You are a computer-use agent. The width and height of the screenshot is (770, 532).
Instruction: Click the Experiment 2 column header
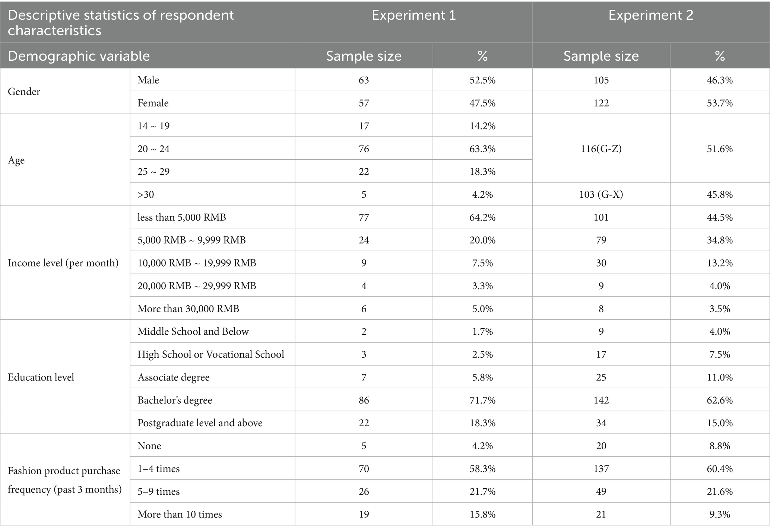point(651,15)
